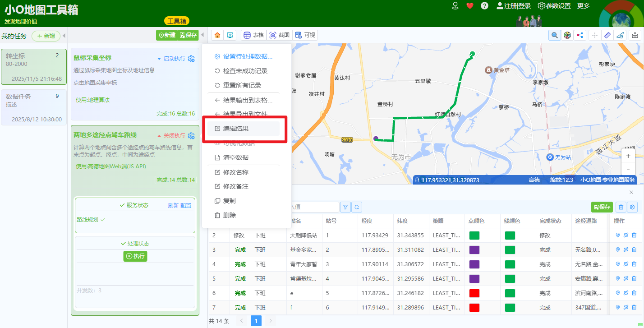Click the 新增 button in 我的任务

point(46,36)
